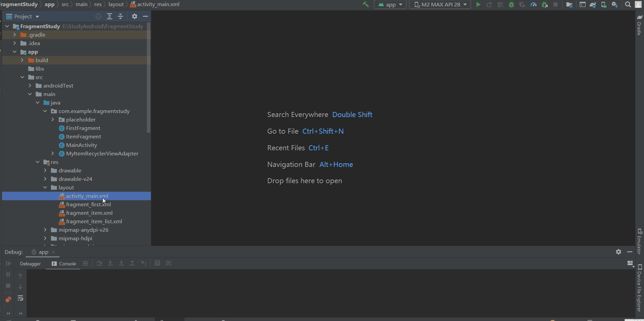Expand the .gradle folder
The image size is (644, 321).
click(x=15, y=35)
